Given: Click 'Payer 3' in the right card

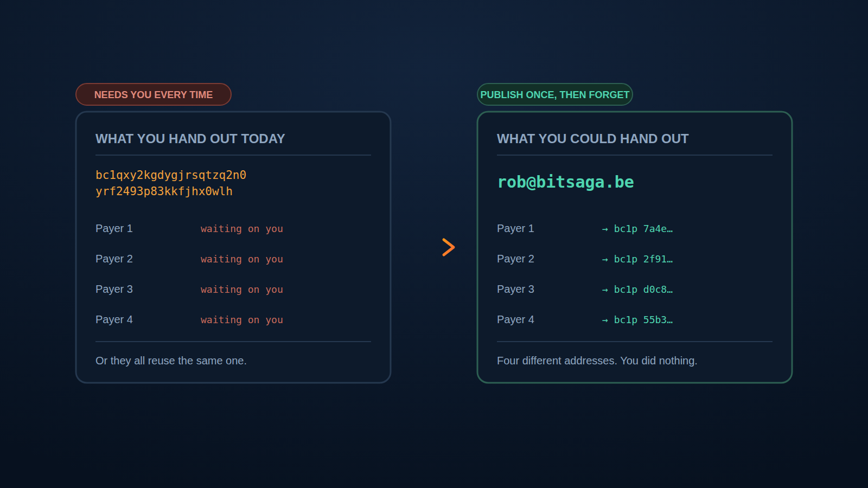Looking at the screenshot, I should (x=515, y=289).
